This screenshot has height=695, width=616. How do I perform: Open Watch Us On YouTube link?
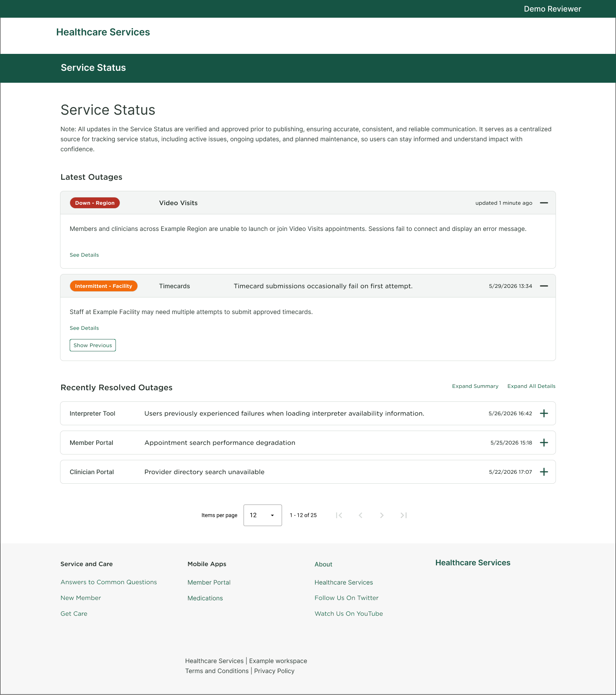coord(349,614)
